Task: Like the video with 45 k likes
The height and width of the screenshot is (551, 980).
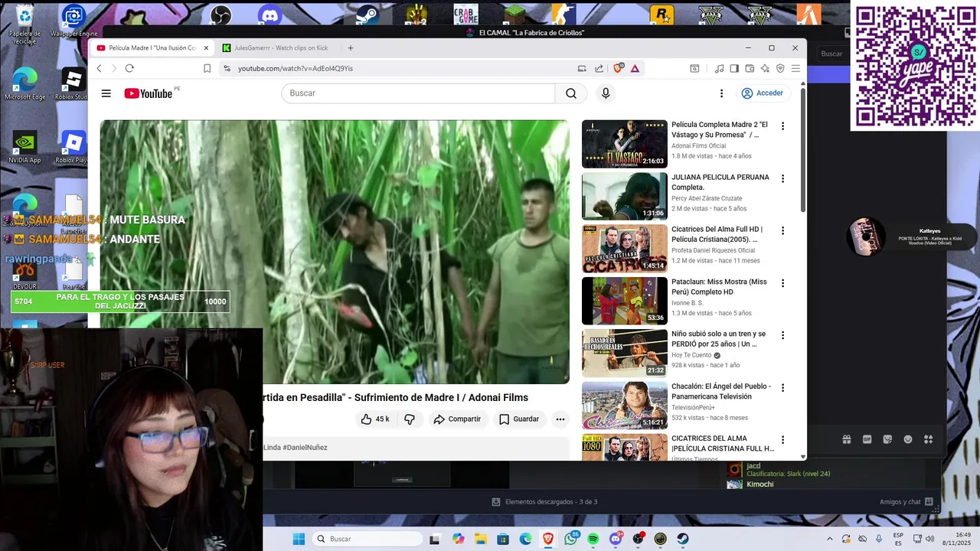Action: click(x=375, y=419)
